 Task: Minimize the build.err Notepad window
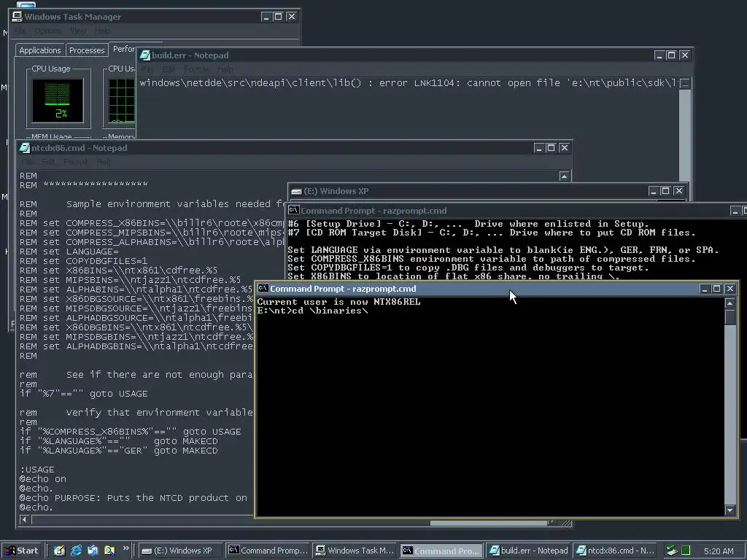tap(659, 55)
